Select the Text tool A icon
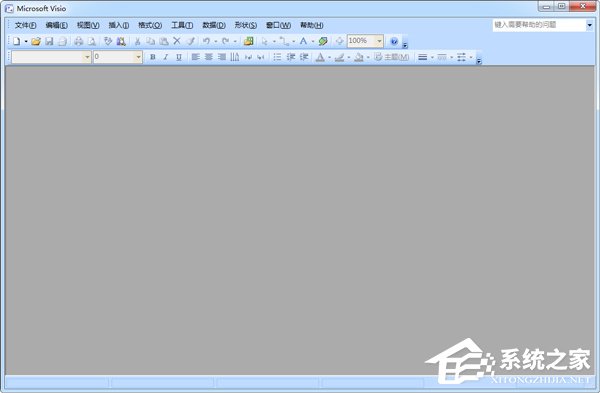Screen dimensions: 600x393 [303, 41]
